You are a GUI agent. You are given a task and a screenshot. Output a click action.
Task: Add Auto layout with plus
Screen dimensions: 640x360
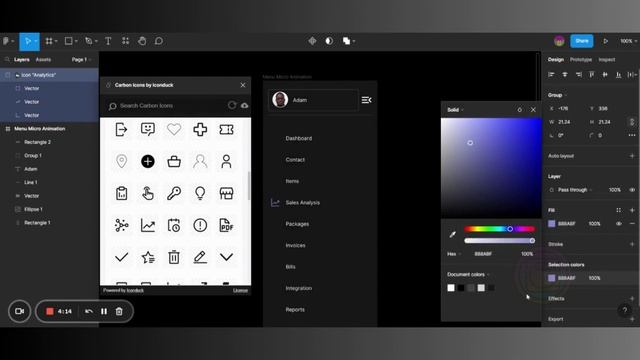[632, 156]
